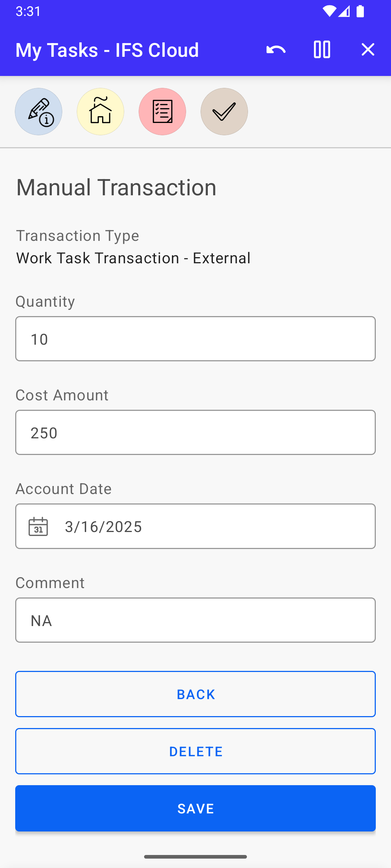Click the DELETE button
The height and width of the screenshot is (868, 391).
195,752
